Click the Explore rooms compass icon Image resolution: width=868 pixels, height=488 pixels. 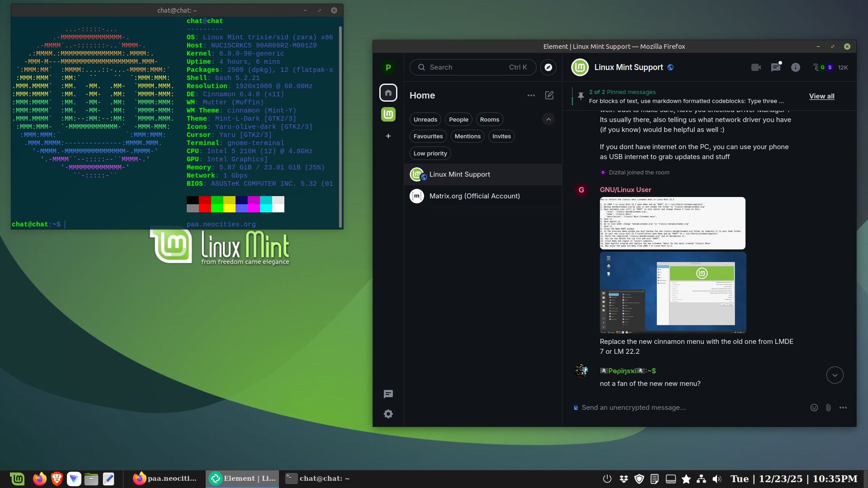pos(548,67)
